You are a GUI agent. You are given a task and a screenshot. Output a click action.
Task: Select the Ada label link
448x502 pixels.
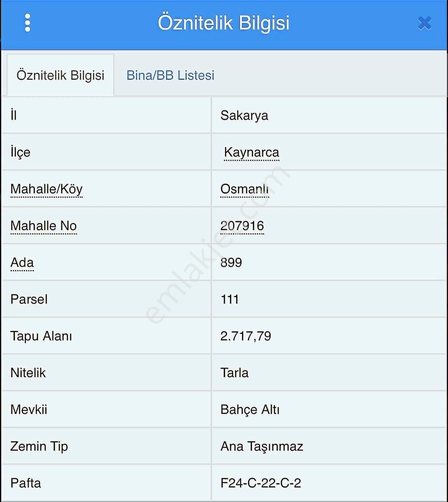pos(22,262)
